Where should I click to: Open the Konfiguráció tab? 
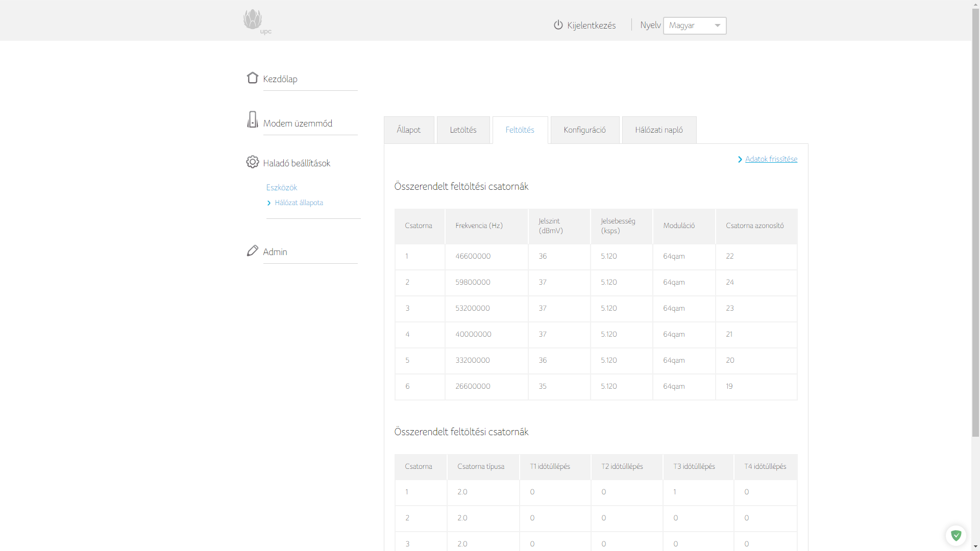[585, 130]
